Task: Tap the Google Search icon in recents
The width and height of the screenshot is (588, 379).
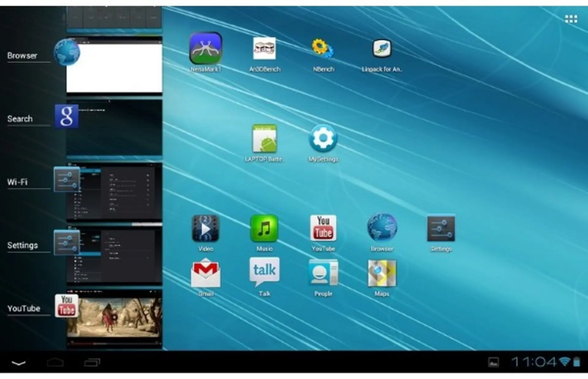Action: pyautogui.click(x=66, y=116)
